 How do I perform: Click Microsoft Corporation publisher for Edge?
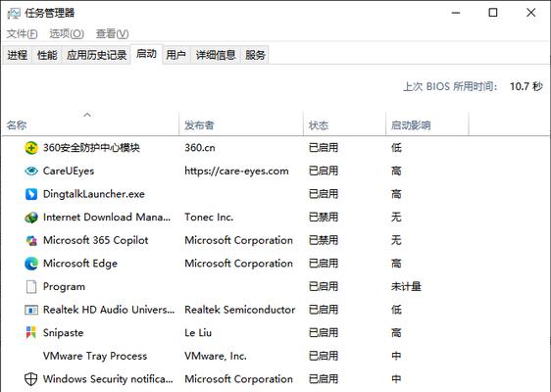(x=238, y=264)
